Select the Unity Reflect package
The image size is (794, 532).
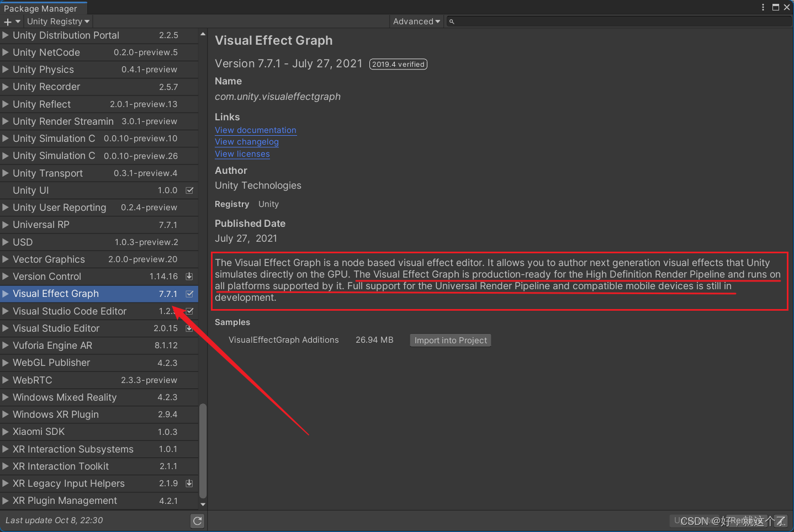(99, 104)
